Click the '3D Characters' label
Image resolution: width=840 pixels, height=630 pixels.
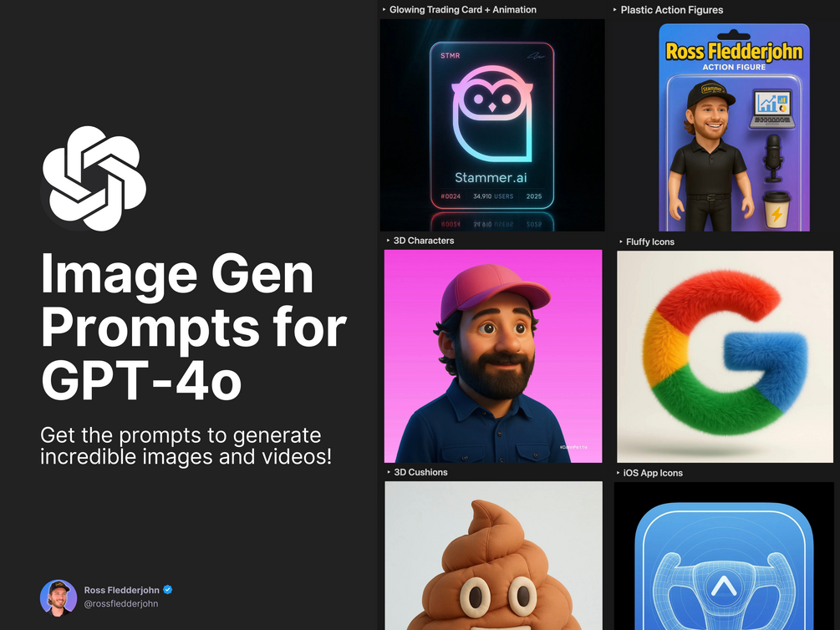pos(424,241)
